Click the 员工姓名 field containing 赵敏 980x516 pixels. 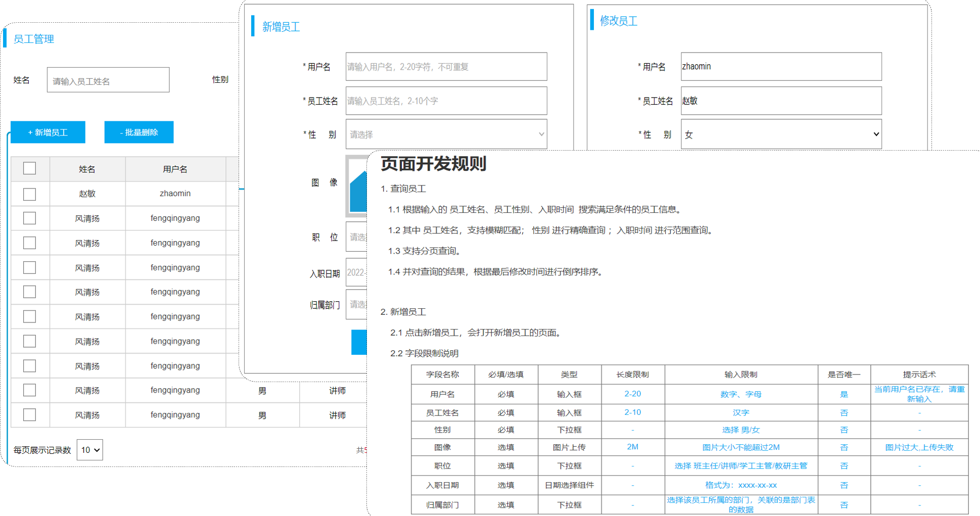pyautogui.click(x=781, y=101)
